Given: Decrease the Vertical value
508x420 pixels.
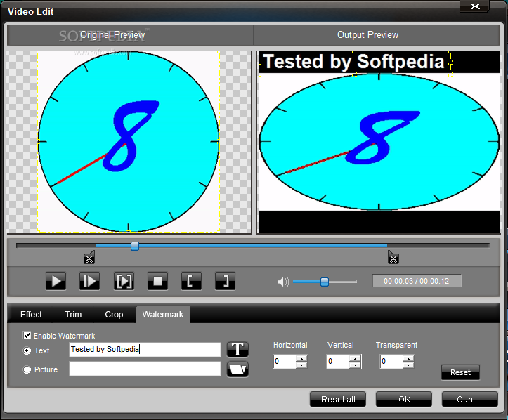Looking at the screenshot, I should coord(355,365).
